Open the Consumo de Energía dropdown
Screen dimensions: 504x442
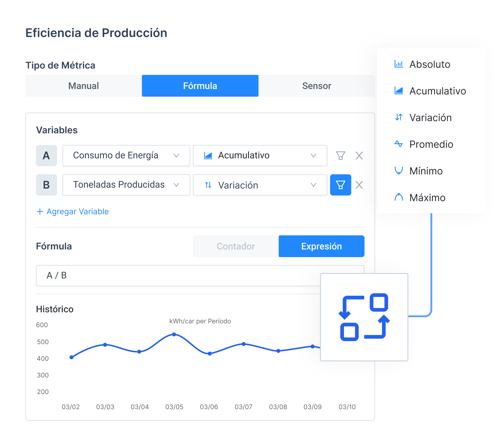pos(126,156)
